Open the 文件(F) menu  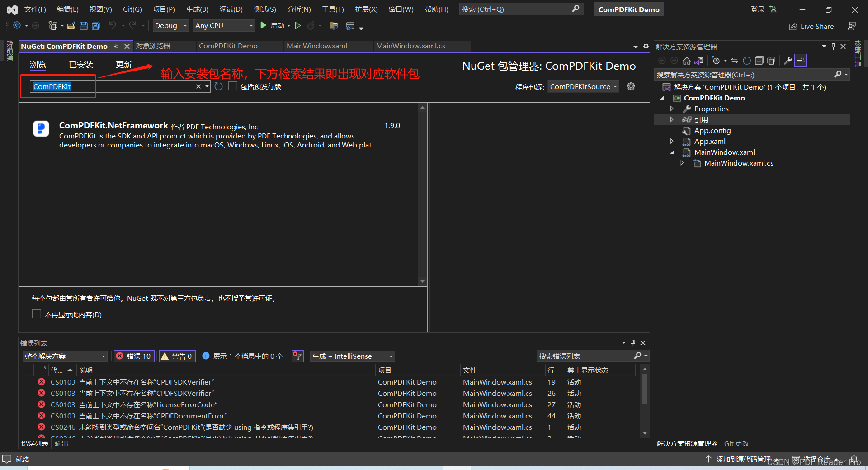click(35, 9)
